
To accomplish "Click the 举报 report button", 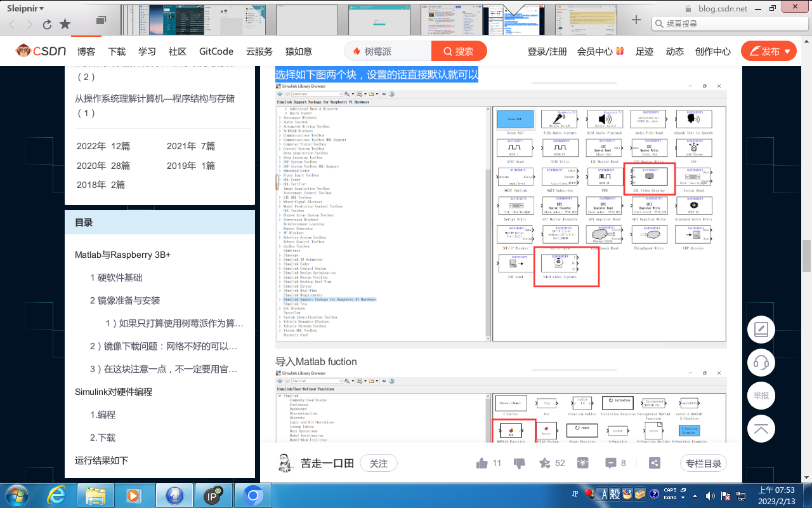I will click(x=761, y=396).
